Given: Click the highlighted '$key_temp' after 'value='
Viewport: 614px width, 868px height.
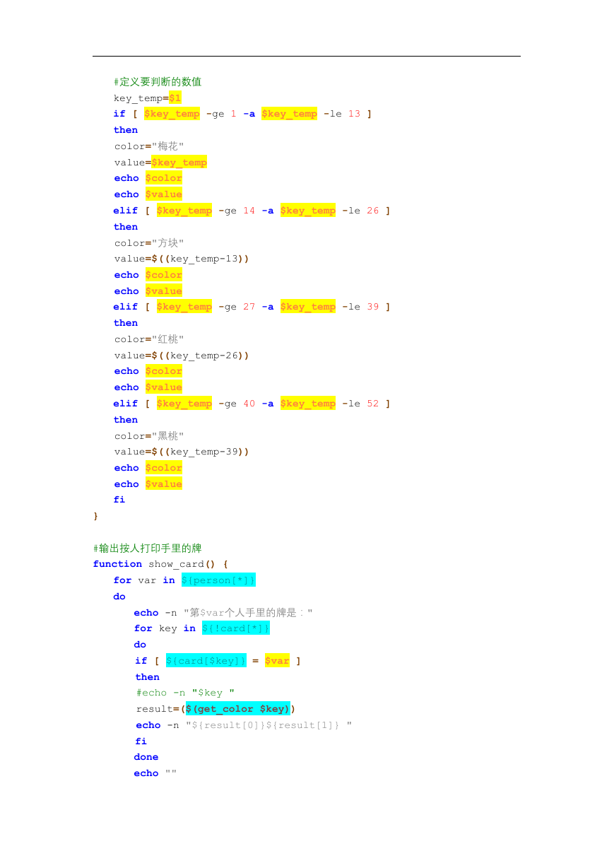Looking at the screenshot, I should click(x=179, y=163).
